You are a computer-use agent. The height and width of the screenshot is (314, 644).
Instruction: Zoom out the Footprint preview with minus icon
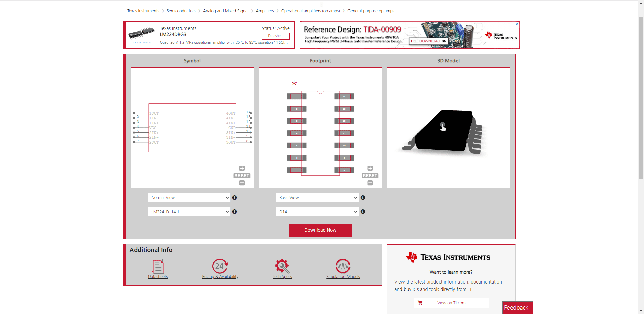pyautogui.click(x=370, y=183)
